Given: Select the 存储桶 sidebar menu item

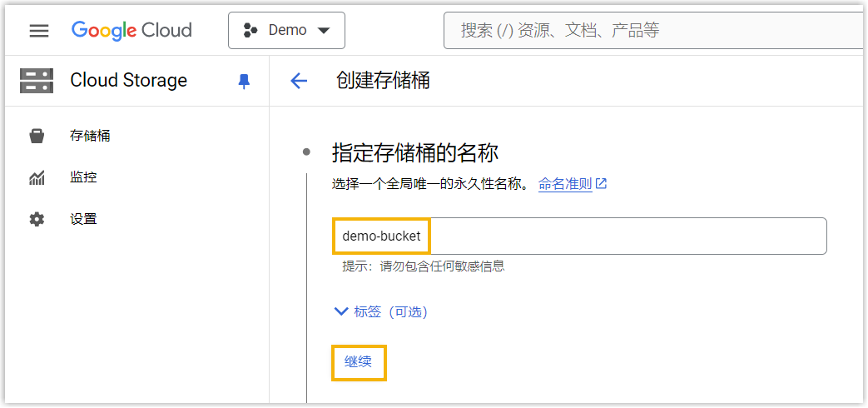Looking at the screenshot, I should pyautogui.click(x=90, y=136).
